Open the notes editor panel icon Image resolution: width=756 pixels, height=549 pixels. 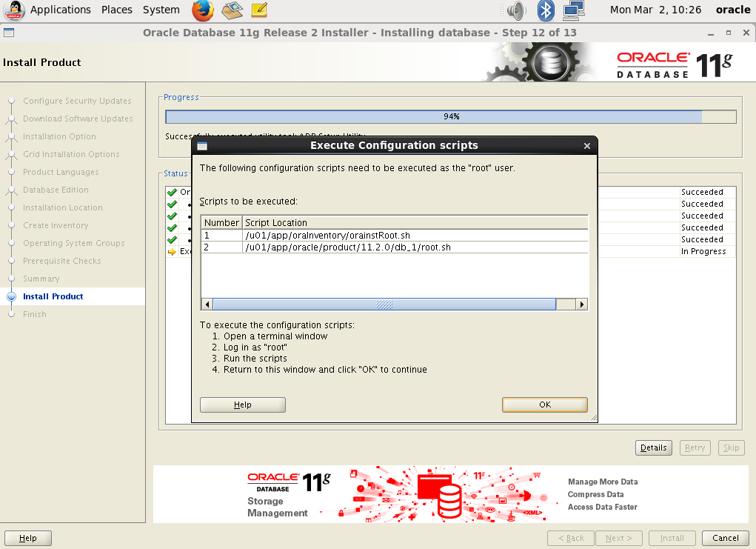[259, 10]
